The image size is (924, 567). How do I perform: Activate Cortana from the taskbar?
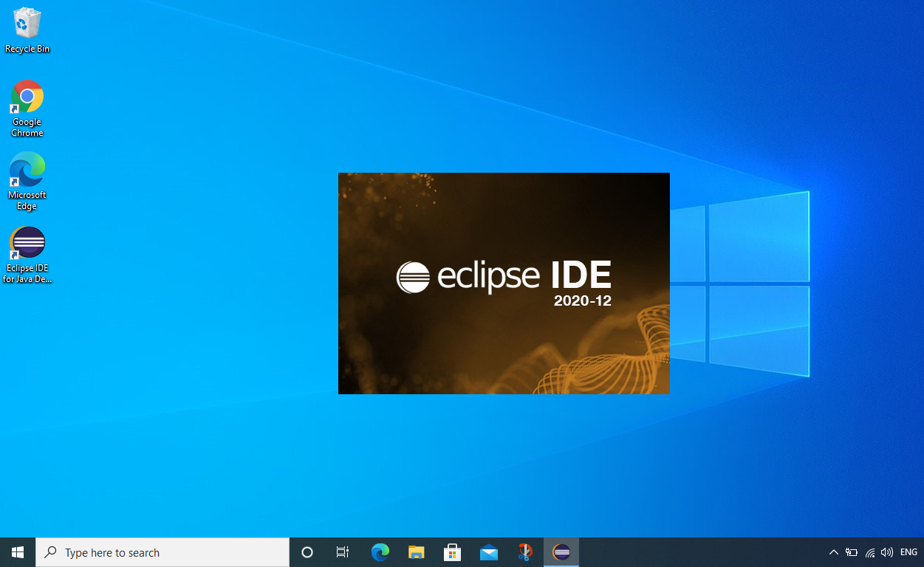307,551
